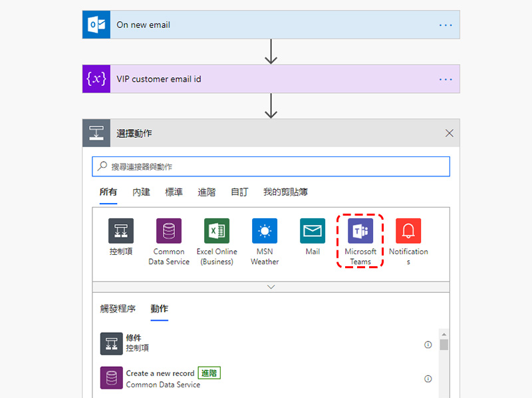Switch to the 觸發程序 tab

pyautogui.click(x=118, y=309)
